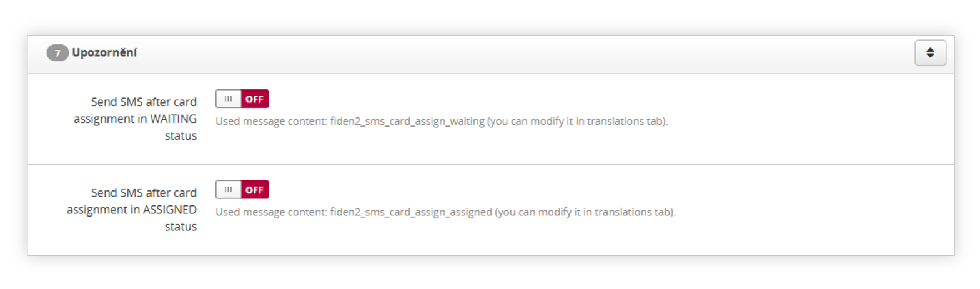Click the 'Send SMS after card assignment in ASSIGNED status' label
The height and width of the screenshot is (289, 980).
(x=132, y=210)
